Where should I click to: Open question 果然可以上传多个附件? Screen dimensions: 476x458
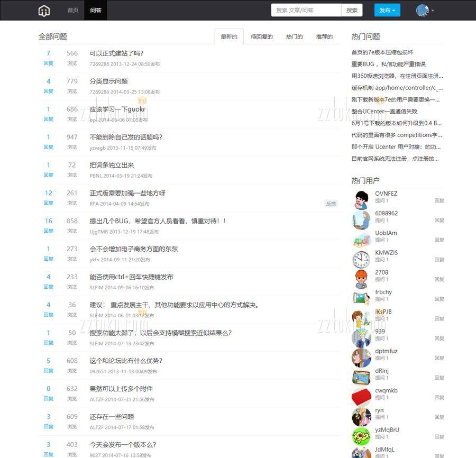point(121,389)
